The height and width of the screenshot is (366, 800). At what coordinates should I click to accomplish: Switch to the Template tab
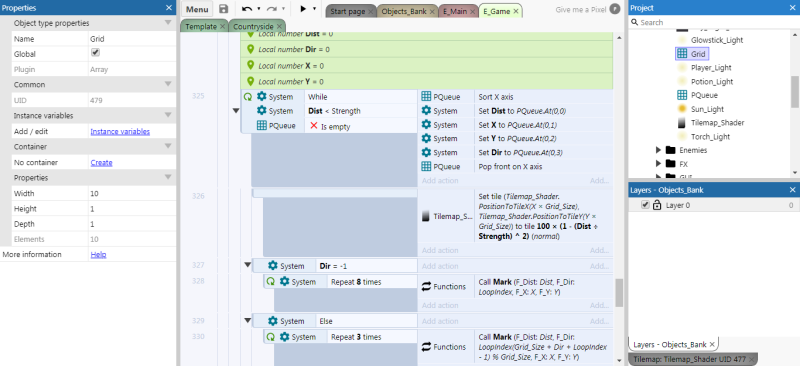(x=201, y=27)
